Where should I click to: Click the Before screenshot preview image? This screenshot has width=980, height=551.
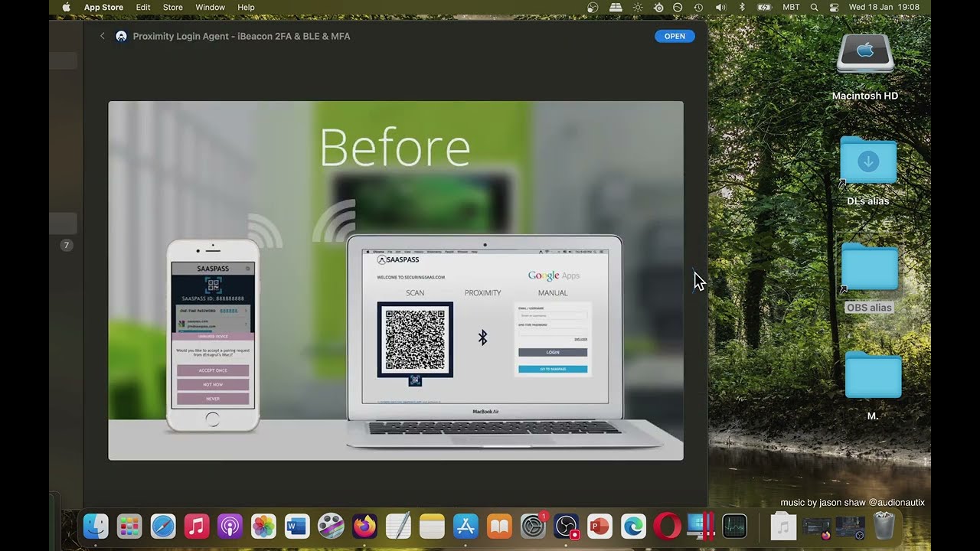click(x=396, y=281)
